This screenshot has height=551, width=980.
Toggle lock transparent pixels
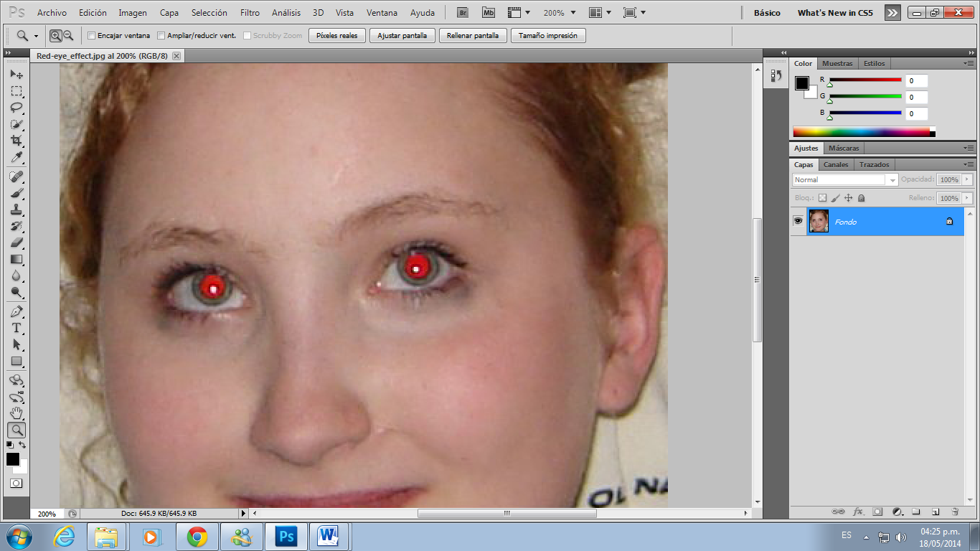[822, 198]
